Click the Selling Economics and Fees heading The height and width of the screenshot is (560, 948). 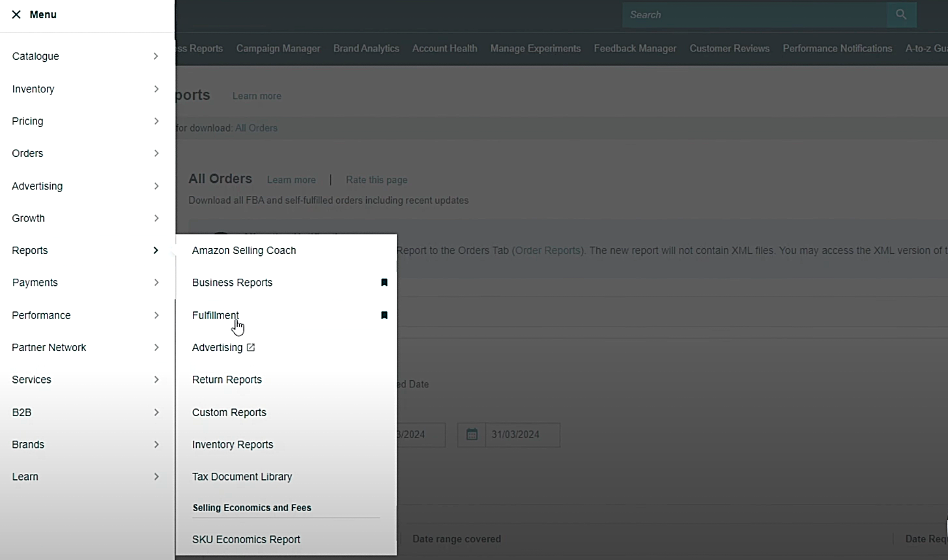252,507
